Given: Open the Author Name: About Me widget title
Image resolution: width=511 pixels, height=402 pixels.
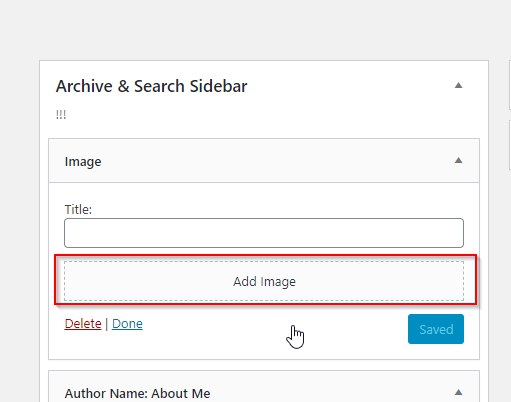Looking at the screenshot, I should 137,393.
